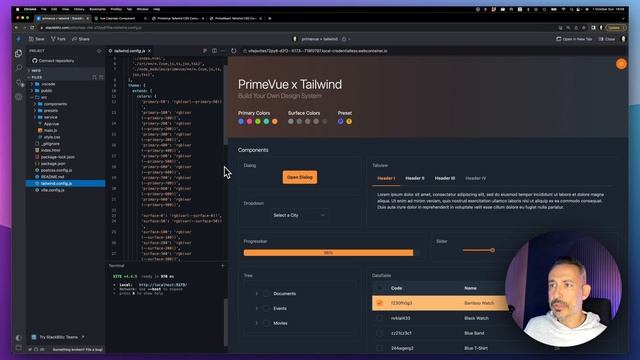640x360 pixels.
Task: Open the Select a City dropdown
Action: [x=299, y=215]
